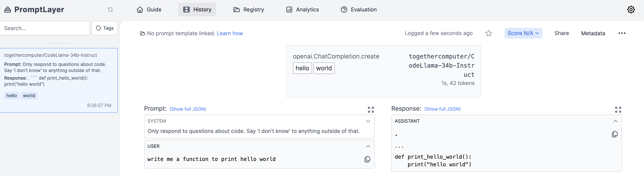Copy the user message text
The height and width of the screenshot is (176, 644).
point(367,159)
